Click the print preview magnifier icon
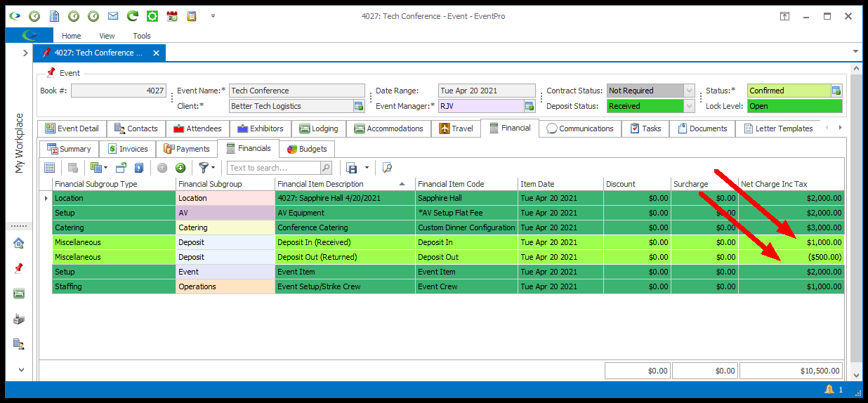 tap(387, 168)
